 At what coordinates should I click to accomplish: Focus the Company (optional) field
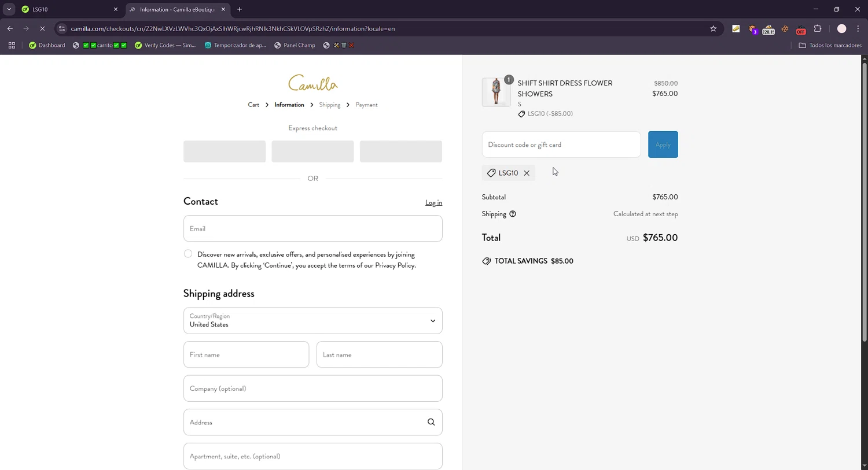[x=313, y=388]
